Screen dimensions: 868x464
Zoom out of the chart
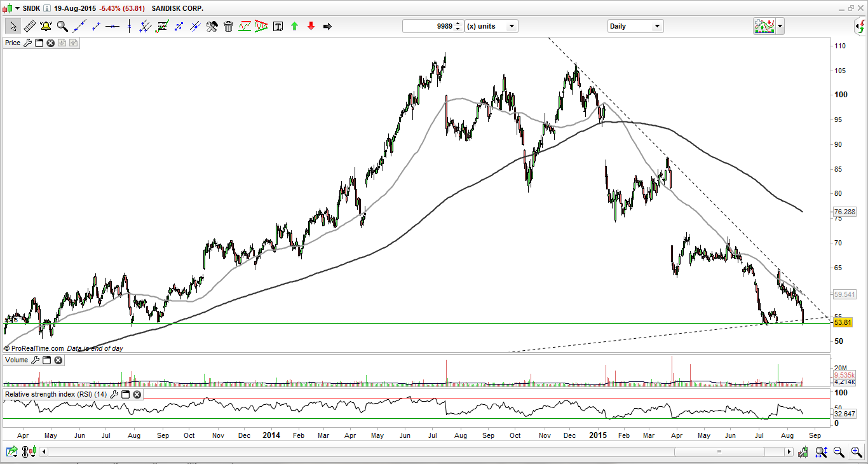pyautogui.click(x=839, y=452)
